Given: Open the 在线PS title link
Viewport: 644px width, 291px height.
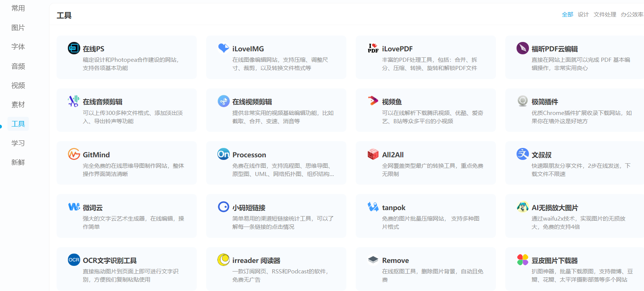Looking at the screenshot, I should 94,49.
